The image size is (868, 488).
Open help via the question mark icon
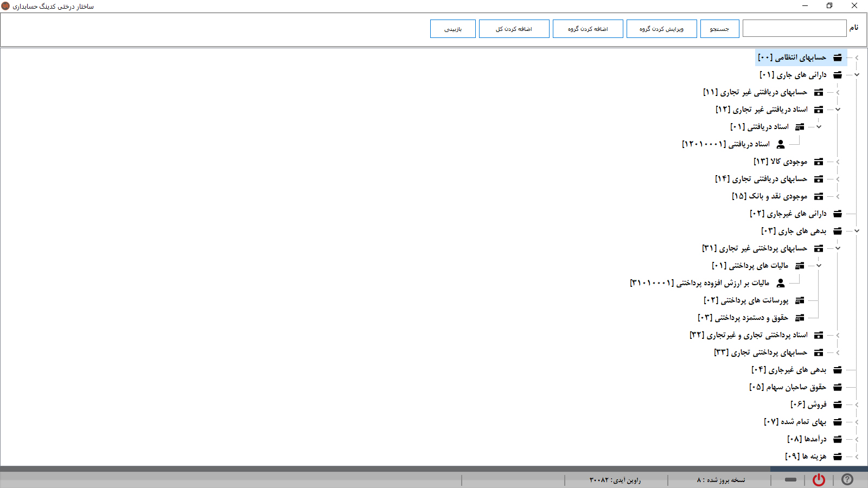tap(847, 480)
